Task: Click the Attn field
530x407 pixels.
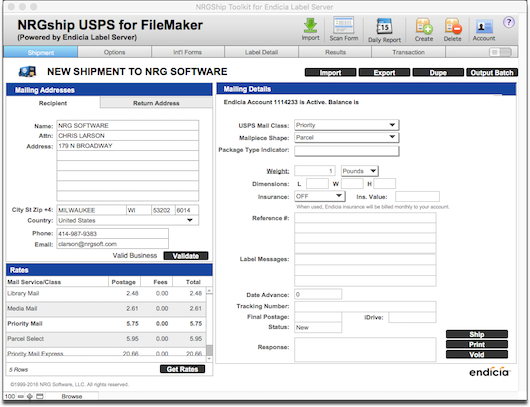Action: [128, 136]
